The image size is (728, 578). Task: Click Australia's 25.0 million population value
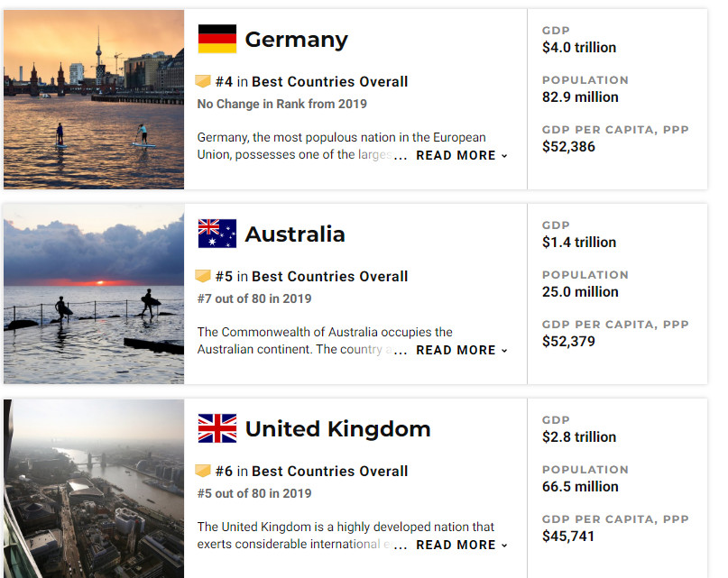[x=580, y=291]
